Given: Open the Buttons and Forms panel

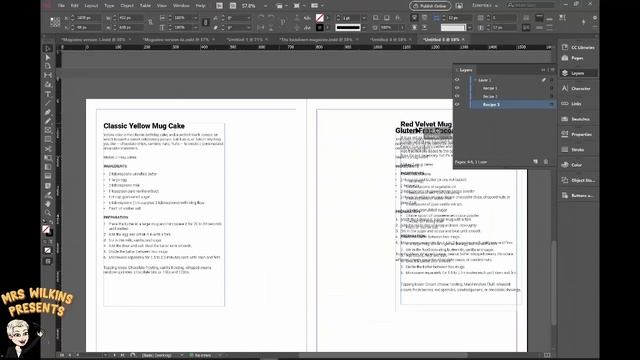Looking at the screenshot, I should tap(578, 196).
